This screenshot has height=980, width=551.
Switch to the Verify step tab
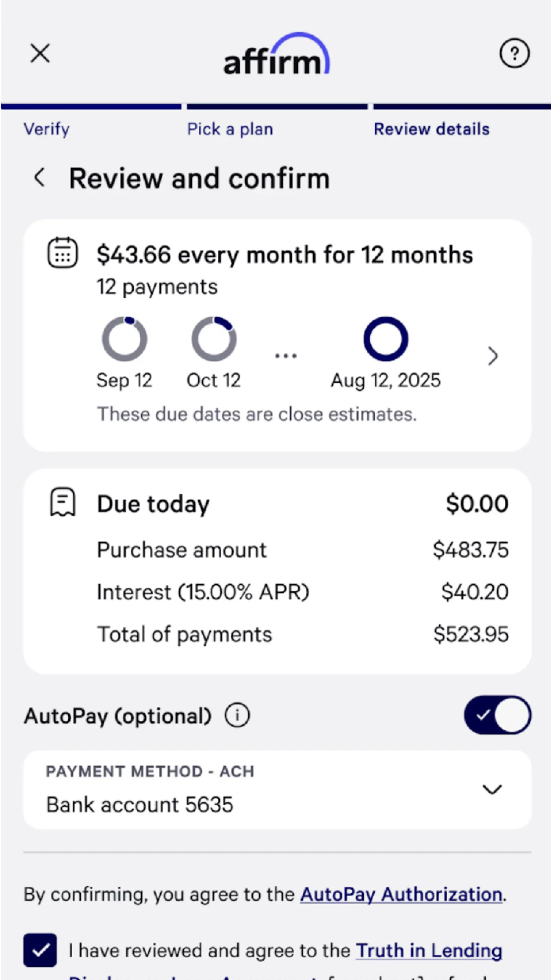click(x=47, y=129)
